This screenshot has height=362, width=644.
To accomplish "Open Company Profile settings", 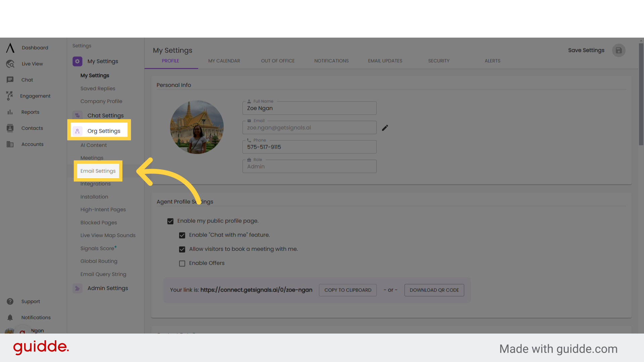I will [x=101, y=101].
